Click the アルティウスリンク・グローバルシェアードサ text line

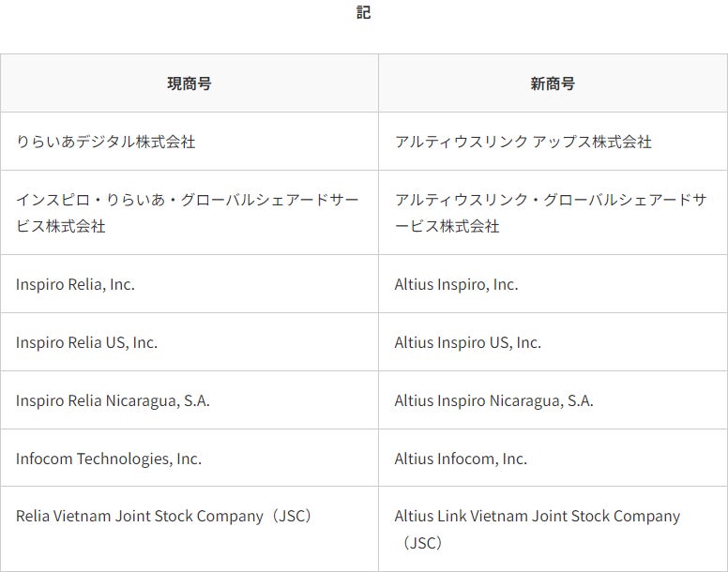click(x=551, y=200)
